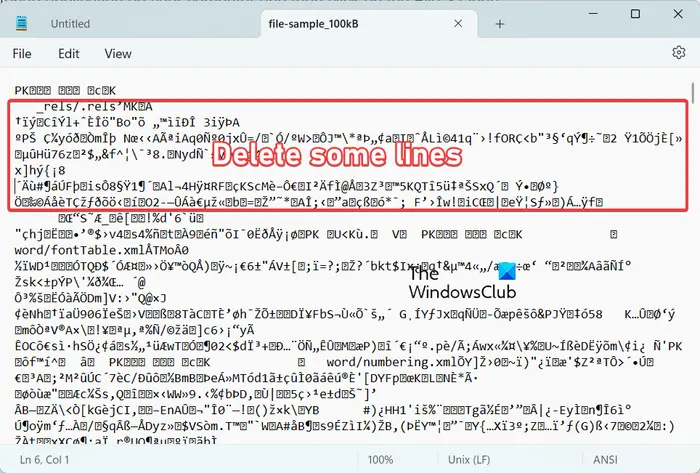Open the Notepad settings gear
The image size is (700, 473).
(x=679, y=53)
